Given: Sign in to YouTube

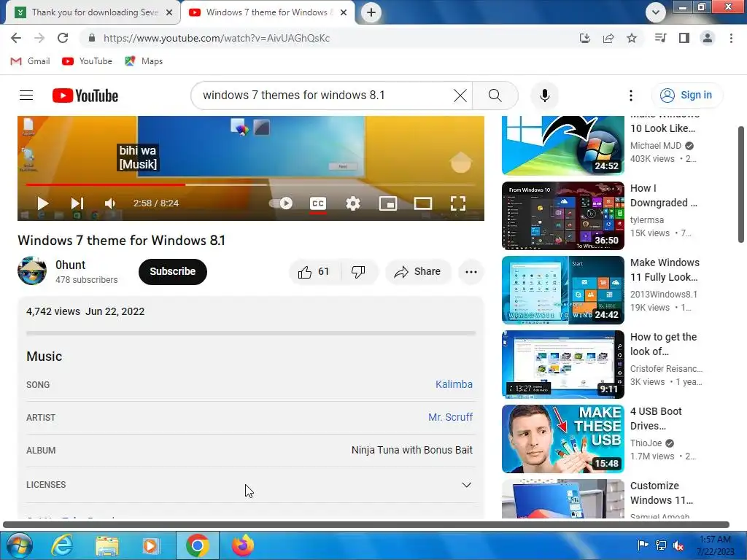Looking at the screenshot, I should pyautogui.click(x=687, y=96).
